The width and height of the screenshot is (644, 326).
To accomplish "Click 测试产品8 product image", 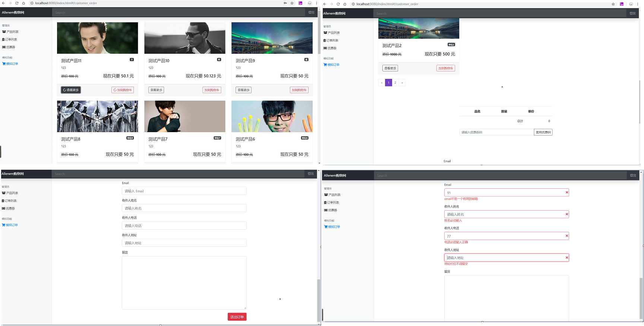I will click(97, 116).
